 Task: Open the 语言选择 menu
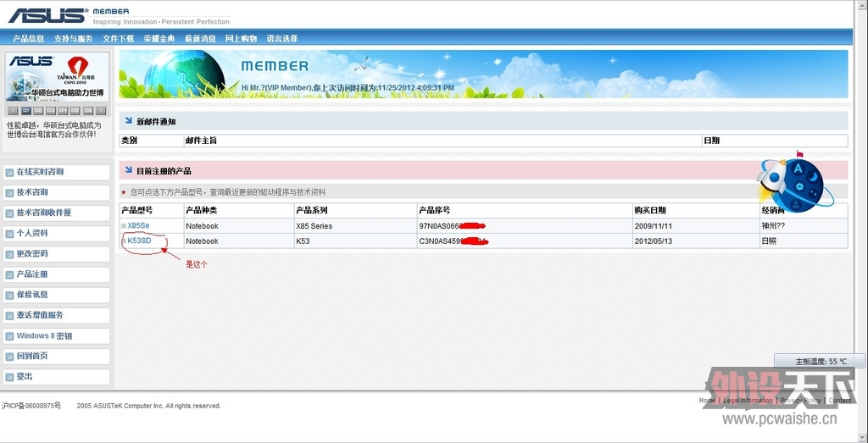point(282,39)
